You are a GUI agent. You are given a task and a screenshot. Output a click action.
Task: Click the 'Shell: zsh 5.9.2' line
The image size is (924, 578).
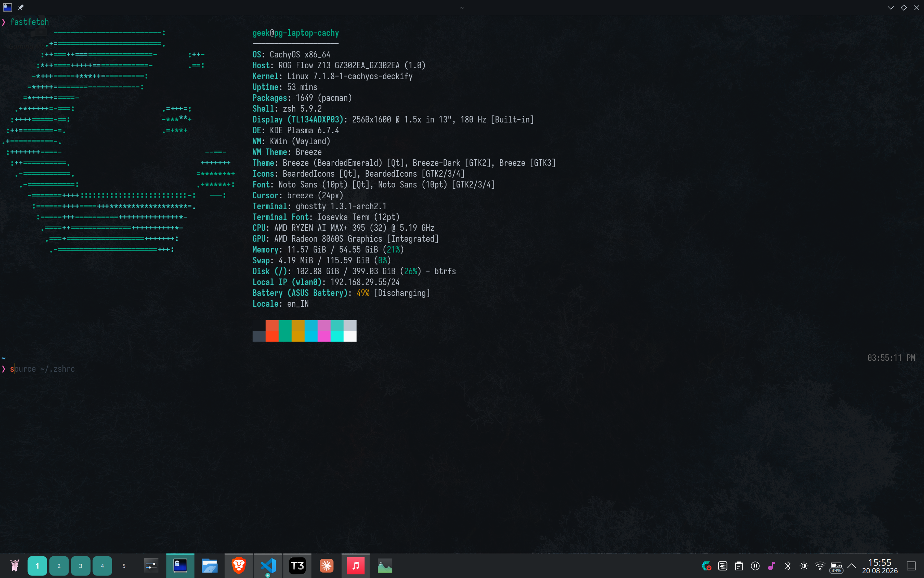click(x=287, y=109)
